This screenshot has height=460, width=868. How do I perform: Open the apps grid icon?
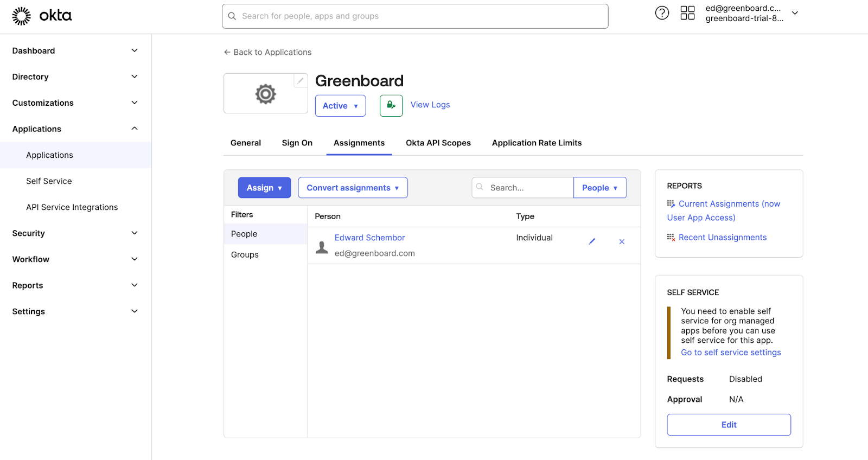687,13
